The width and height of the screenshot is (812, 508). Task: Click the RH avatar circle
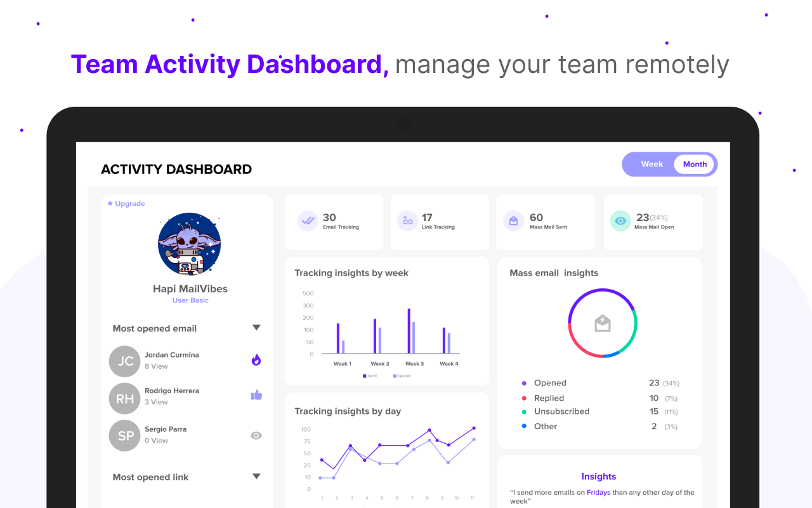pyautogui.click(x=125, y=399)
